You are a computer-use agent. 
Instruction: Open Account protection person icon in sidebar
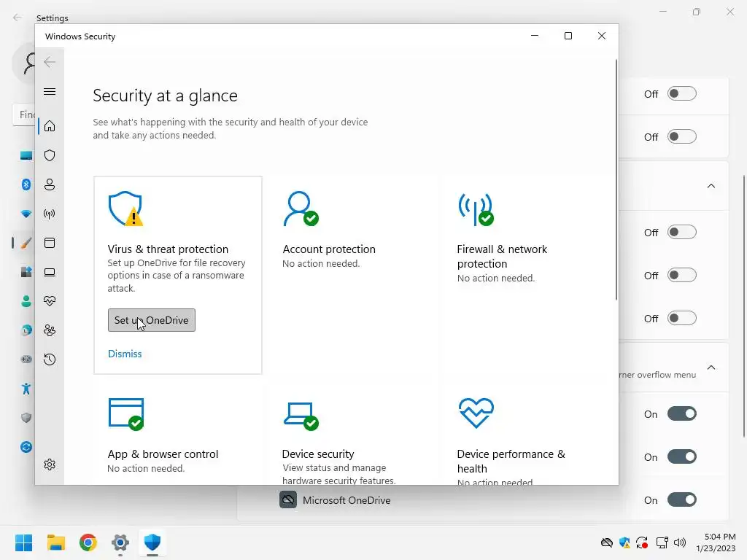pyautogui.click(x=50, y=184)
